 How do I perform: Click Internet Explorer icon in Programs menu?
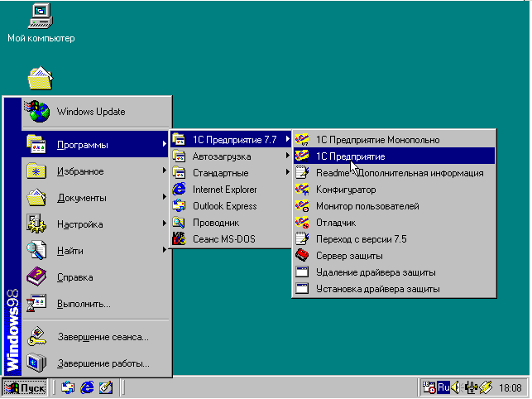pyautogui.click(x=179, y=189)
